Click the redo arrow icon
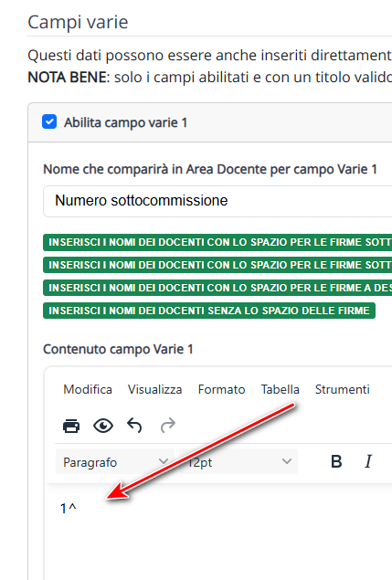Viewport: 392px width, 580px height. [168, 426]
